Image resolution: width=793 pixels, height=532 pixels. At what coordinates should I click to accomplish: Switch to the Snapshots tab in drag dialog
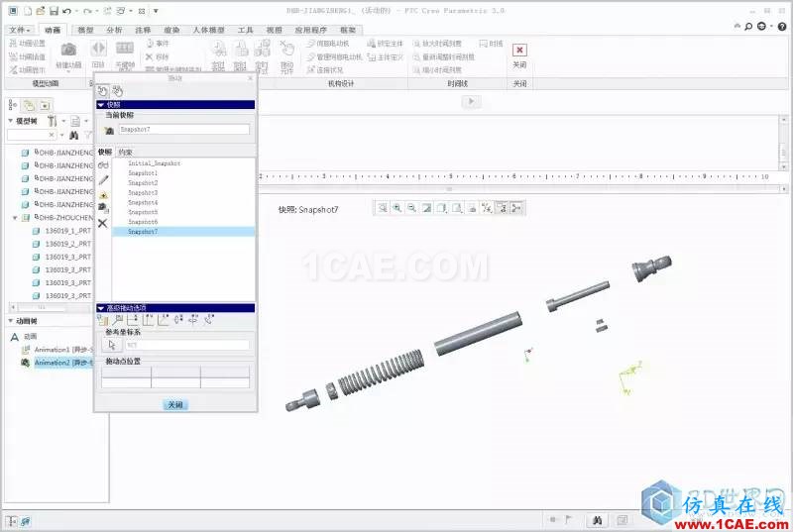105,153
